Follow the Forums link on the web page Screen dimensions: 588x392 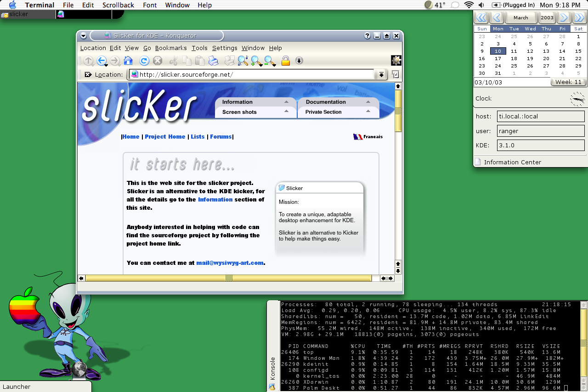click(x=221, y=137)
